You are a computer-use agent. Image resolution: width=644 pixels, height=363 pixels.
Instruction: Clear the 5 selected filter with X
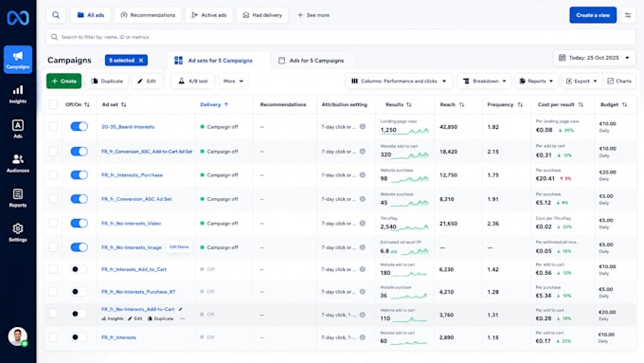click(141, 61)
